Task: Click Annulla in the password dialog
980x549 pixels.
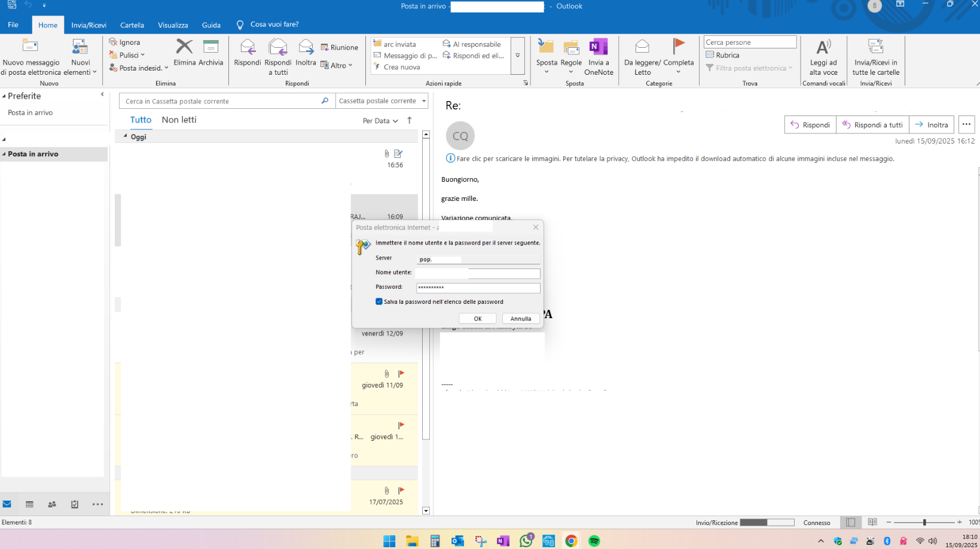Action: [x=521, y=319]
